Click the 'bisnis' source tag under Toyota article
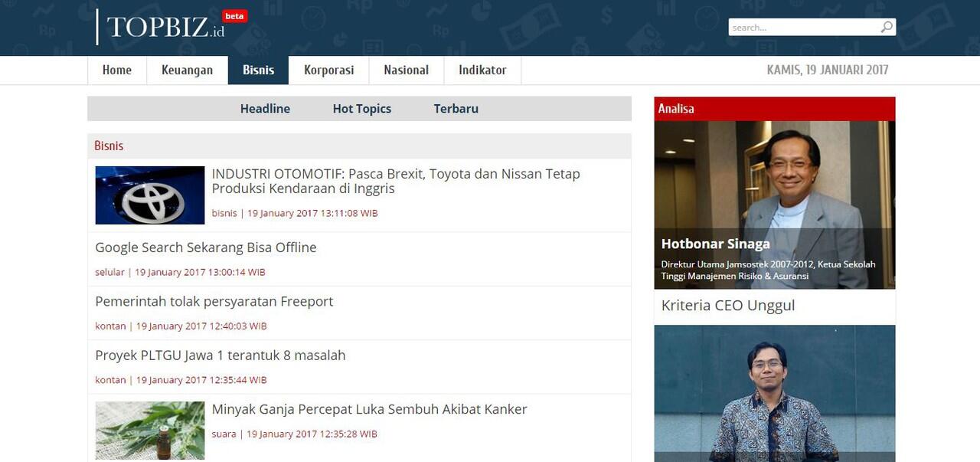Viewport: 980px width, 462px height. coord(224,213)
